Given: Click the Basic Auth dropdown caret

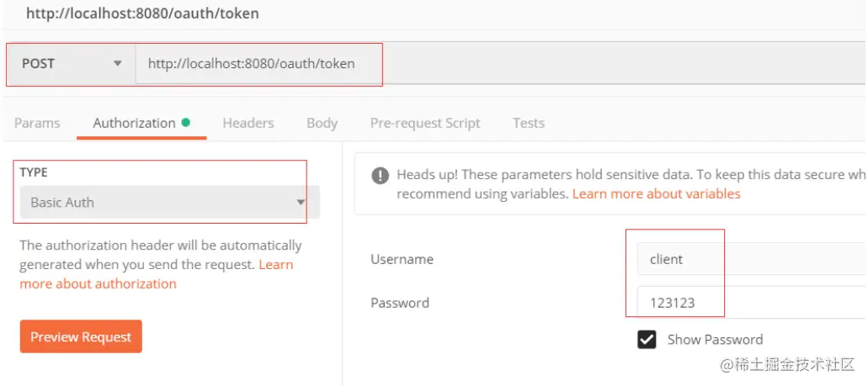Looking at the screenshot, I should click(x=301, y=203).
